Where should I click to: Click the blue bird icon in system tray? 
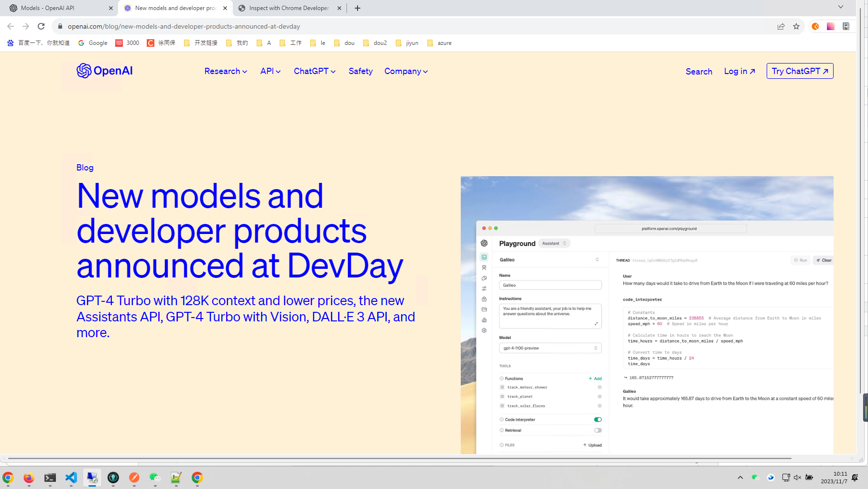pos(770,478)
